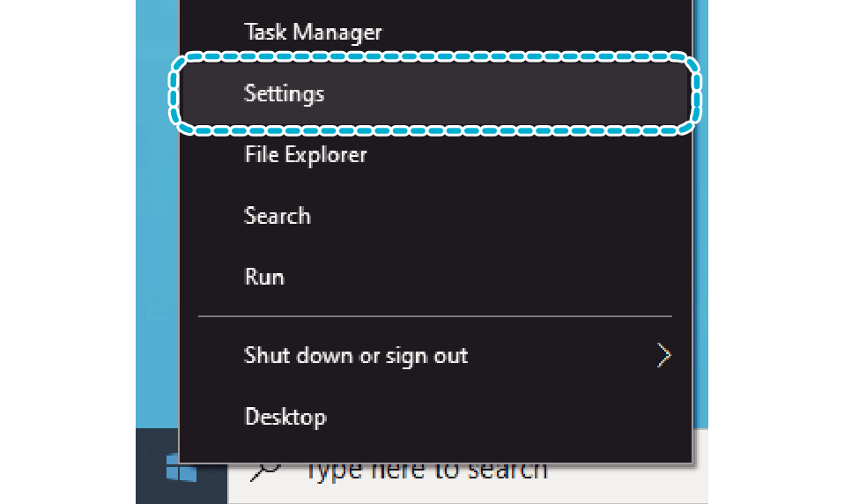Click the empty space right of Run

click(485, 278)
